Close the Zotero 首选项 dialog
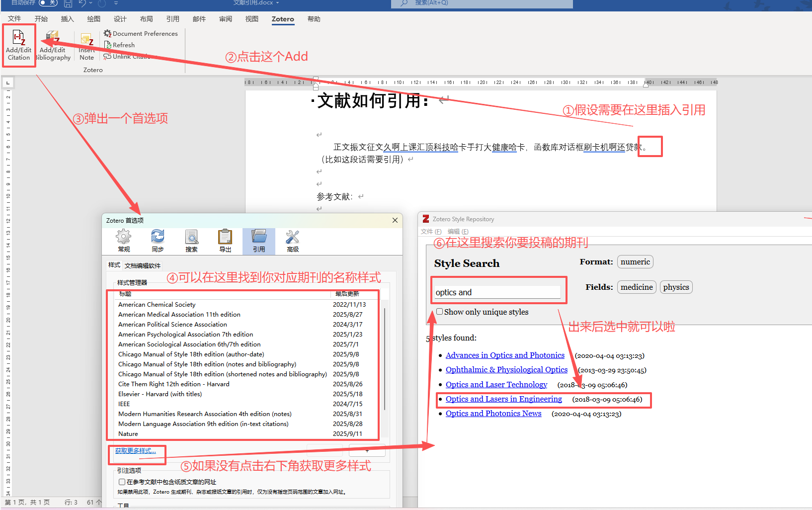This screenshot has height=510, width=812. coord(395,220)
